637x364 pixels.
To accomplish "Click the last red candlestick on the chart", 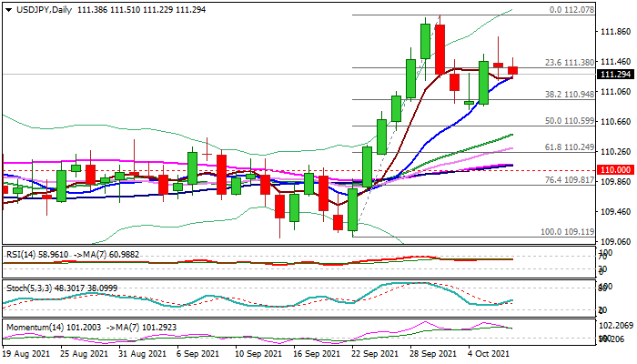I will click(513, 70).
